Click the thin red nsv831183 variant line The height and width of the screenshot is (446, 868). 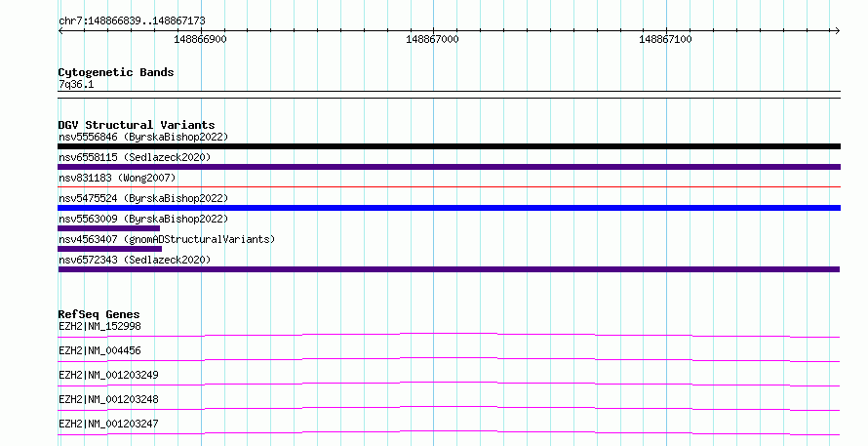[449, 187]
